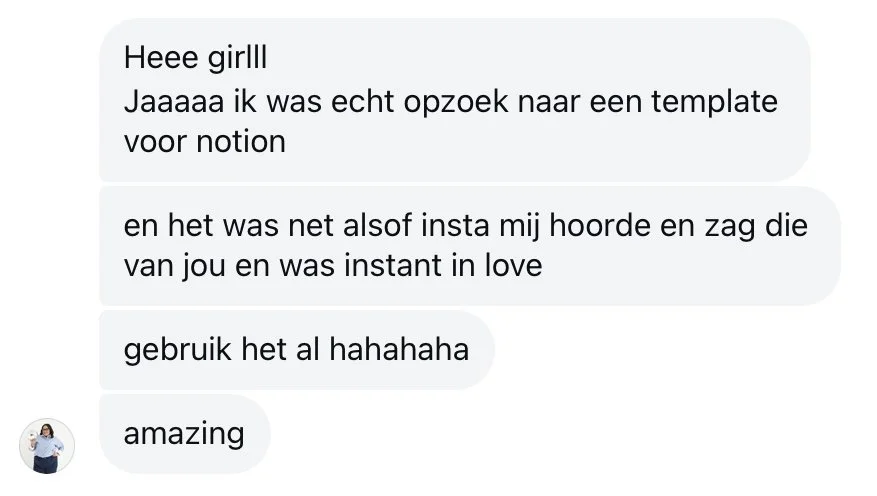Click the word 'insta' in second bubble
The width and height of the screenshot is (877, 496).
[455, 225]
